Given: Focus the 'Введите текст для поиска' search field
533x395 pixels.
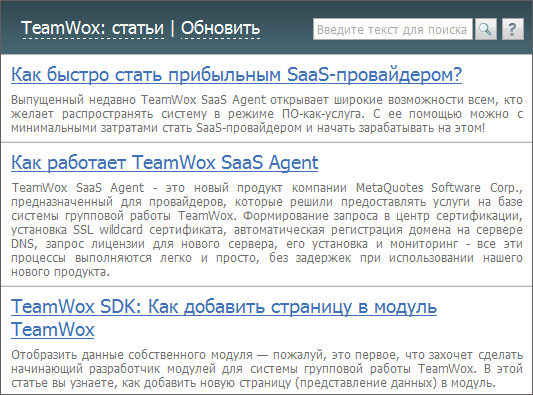Looking at the screenshot, I should [x=393, y=29].
